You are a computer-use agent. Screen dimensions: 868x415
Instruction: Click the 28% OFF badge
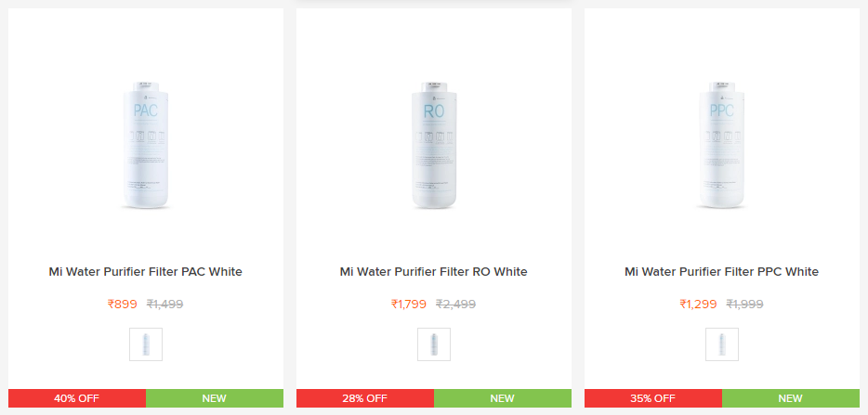pyautogui.click(x=365, y=398)
